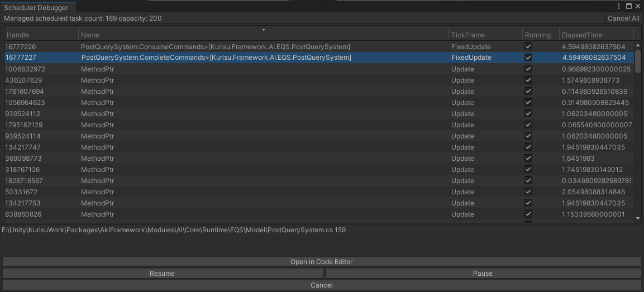
Task: Toggle Running checkbox for handle 134217753
Action: coord(528,203)
